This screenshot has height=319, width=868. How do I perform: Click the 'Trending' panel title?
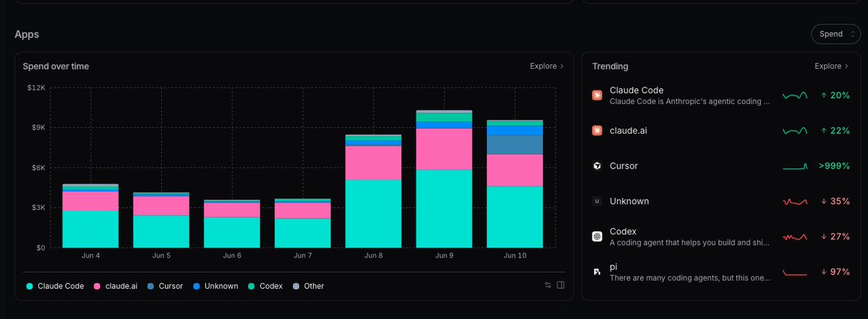(610, 66)
